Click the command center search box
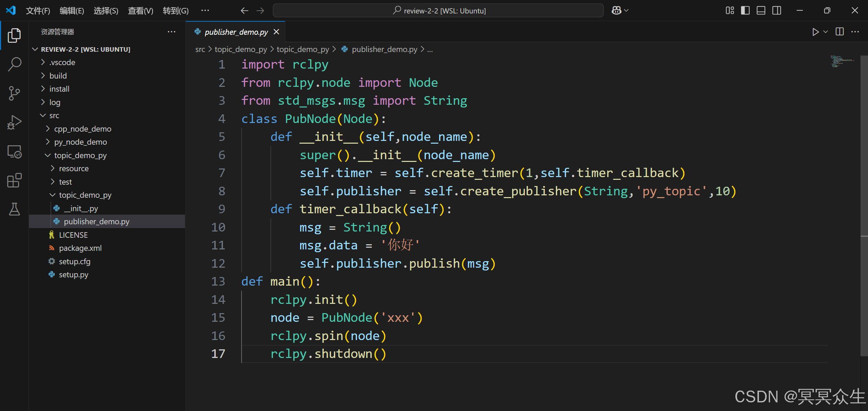This screenshot has height=411, width=868. coord(438,11)
